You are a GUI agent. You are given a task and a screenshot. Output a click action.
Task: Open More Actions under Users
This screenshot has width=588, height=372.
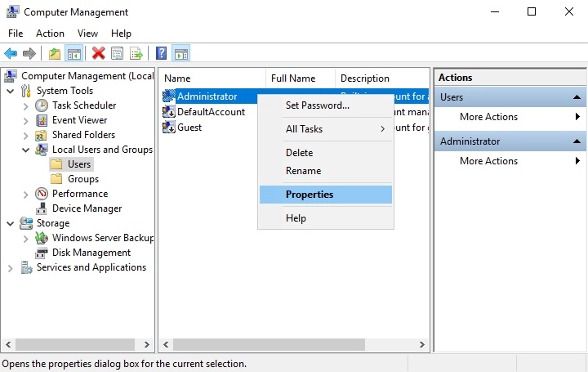tap(510, 117)
